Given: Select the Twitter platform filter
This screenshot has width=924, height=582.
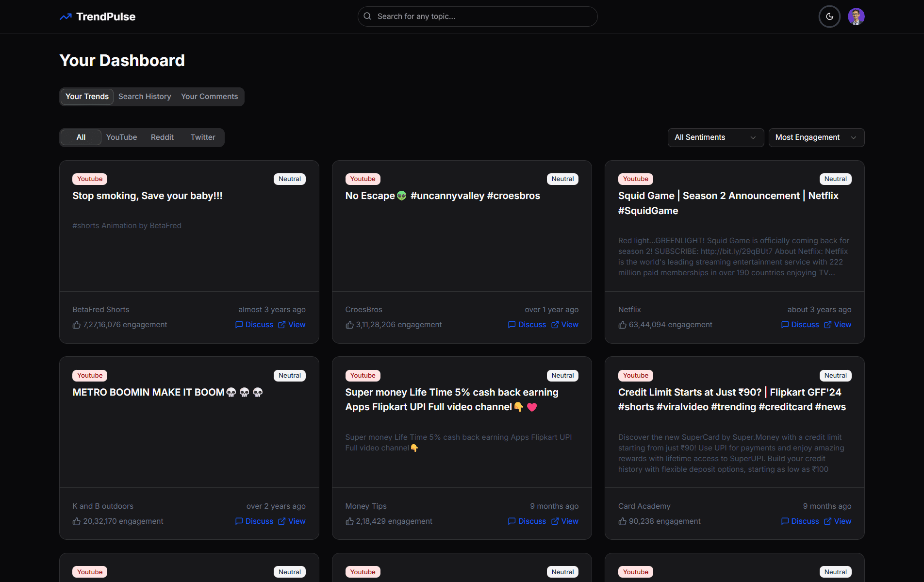Looking at the screenshot, I should pos(203,137).
